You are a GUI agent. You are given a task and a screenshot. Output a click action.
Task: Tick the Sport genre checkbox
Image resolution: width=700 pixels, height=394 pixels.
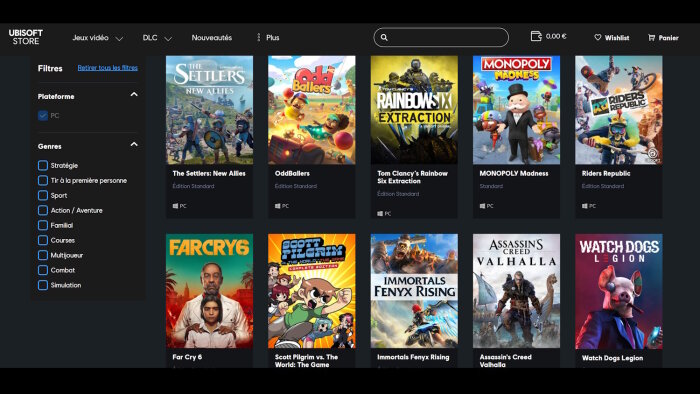43,195
